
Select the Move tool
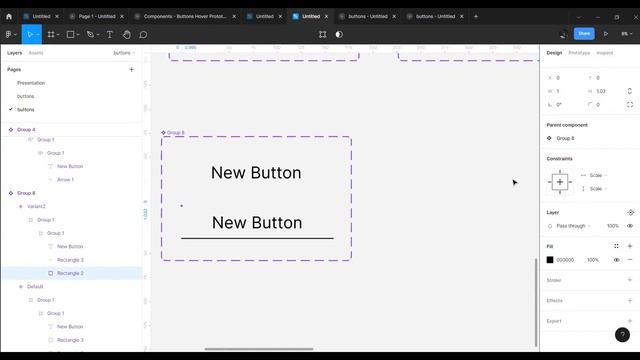[30, 35]
